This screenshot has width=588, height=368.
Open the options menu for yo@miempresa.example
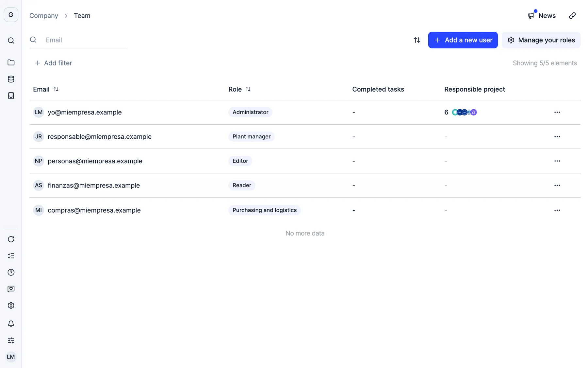point(557,112)
